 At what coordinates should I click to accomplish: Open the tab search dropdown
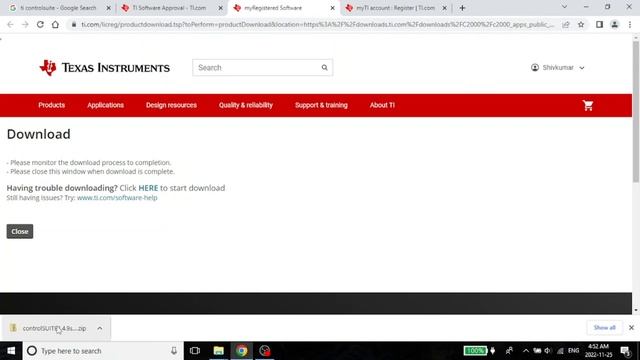pyautogui.click(x=564, y=7)
